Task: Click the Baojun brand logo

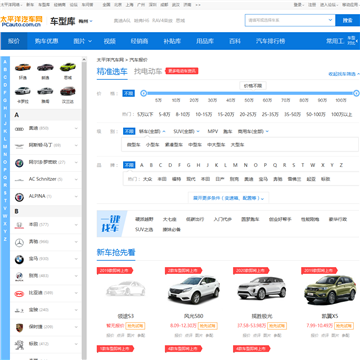Action: [19, 310]
